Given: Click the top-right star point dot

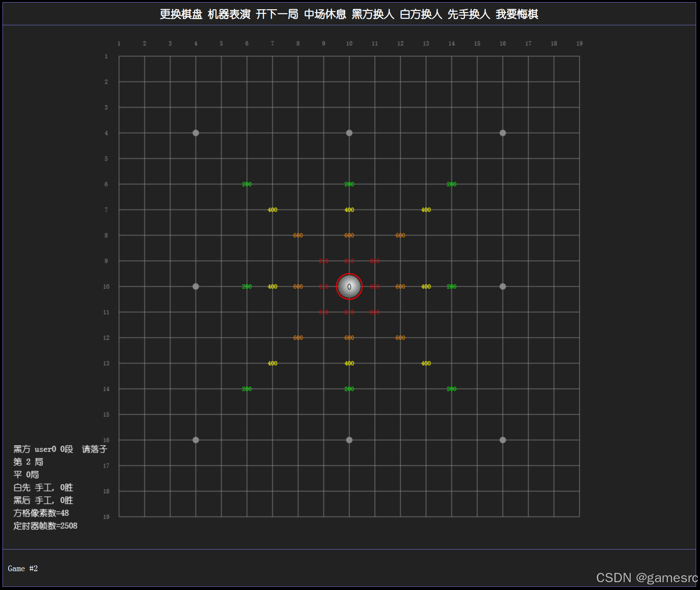Looking at the screenshot, I should pyautogui.click(x=503, y=133).
